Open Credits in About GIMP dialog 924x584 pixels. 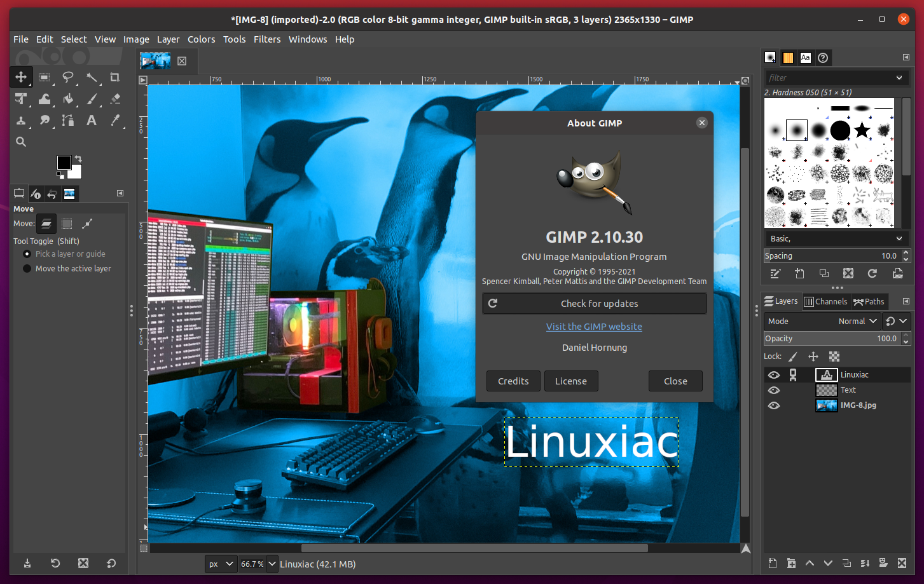(513, 381)
